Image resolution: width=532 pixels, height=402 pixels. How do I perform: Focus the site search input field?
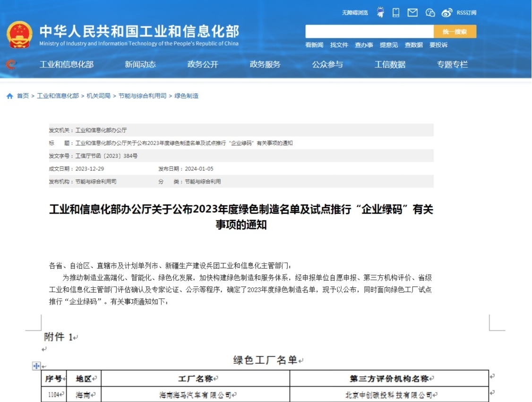click(369, 32)
